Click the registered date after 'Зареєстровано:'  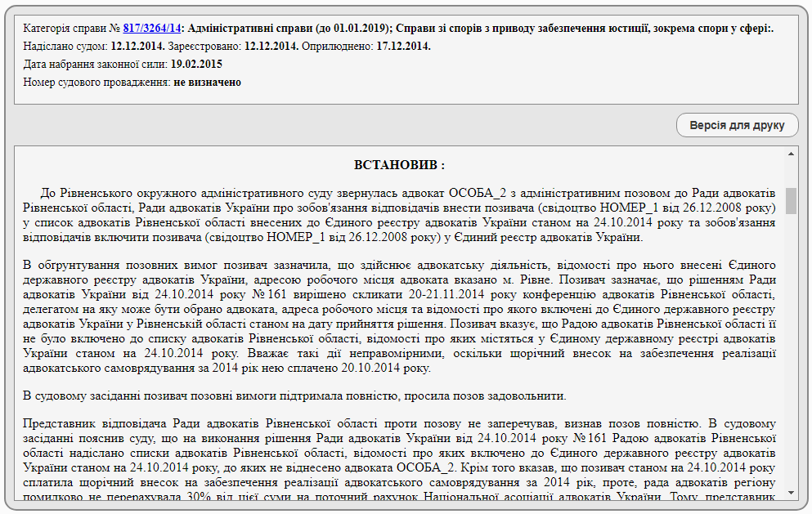[x=271, y=46]
